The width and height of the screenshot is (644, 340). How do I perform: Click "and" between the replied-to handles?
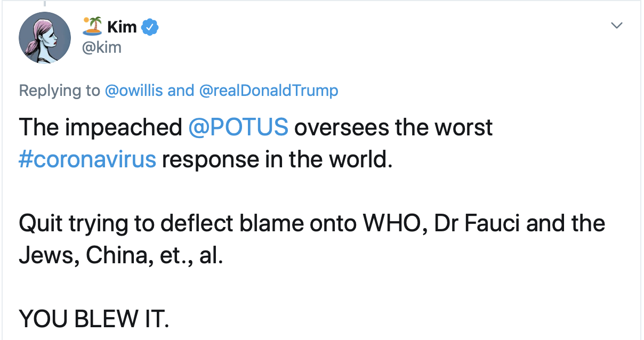tap(181, 91)
